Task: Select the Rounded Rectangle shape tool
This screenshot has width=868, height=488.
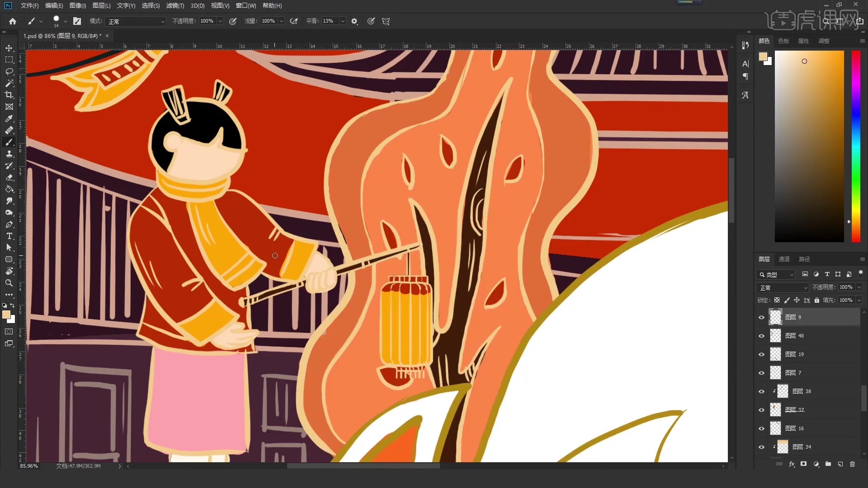Action: pos(9,259)
